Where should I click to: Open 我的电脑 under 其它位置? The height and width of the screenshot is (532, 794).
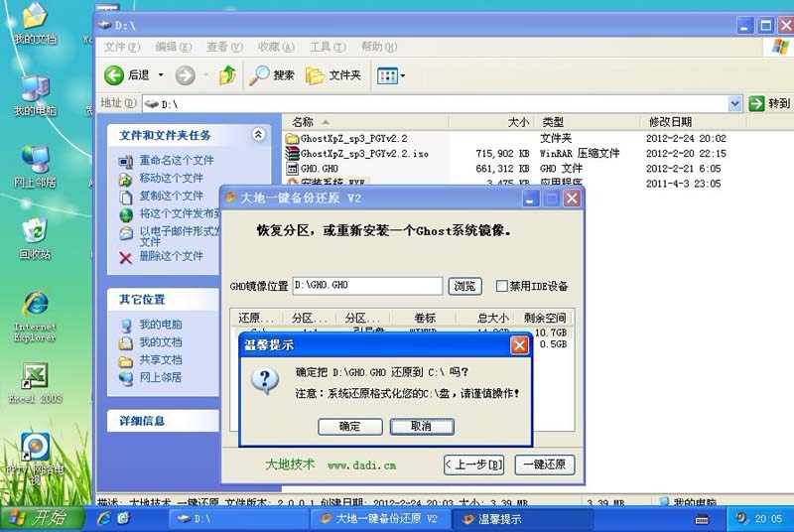click(x=161, y=324)
